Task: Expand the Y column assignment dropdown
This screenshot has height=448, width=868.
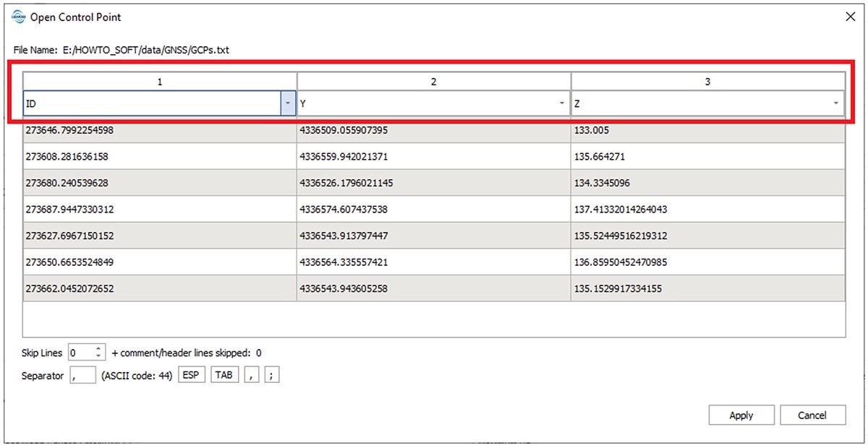Action: (562, 104)
